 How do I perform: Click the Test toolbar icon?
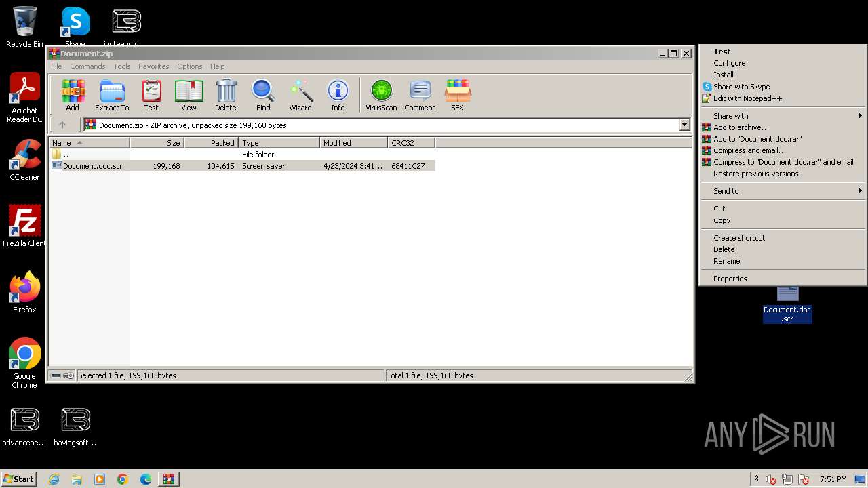[151, 96]
